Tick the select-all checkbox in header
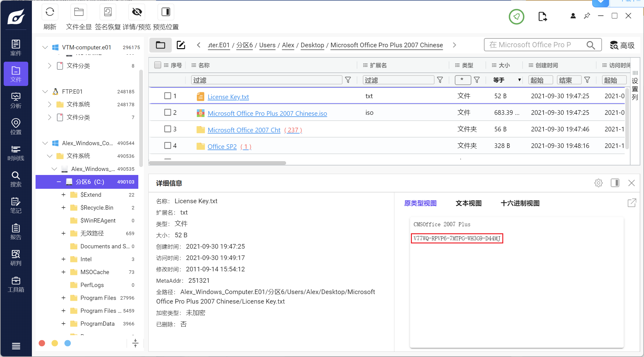 click(x=158, y=65)
